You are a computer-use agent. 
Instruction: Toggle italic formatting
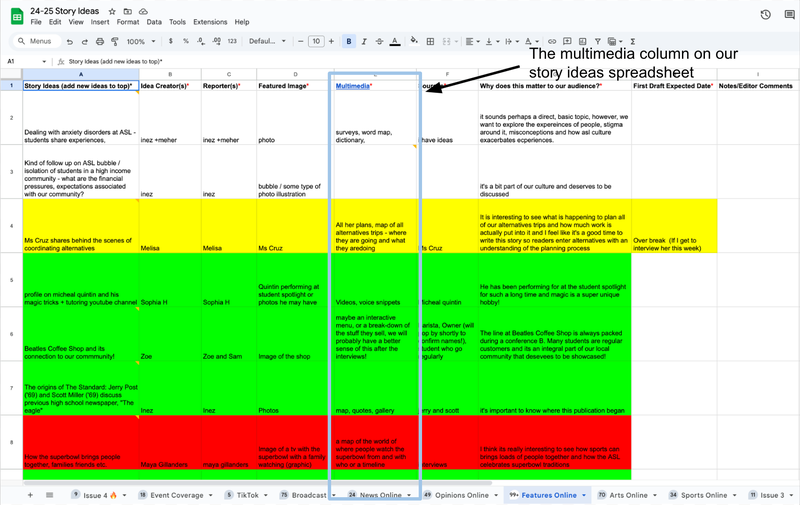click(x=364, y=41)
